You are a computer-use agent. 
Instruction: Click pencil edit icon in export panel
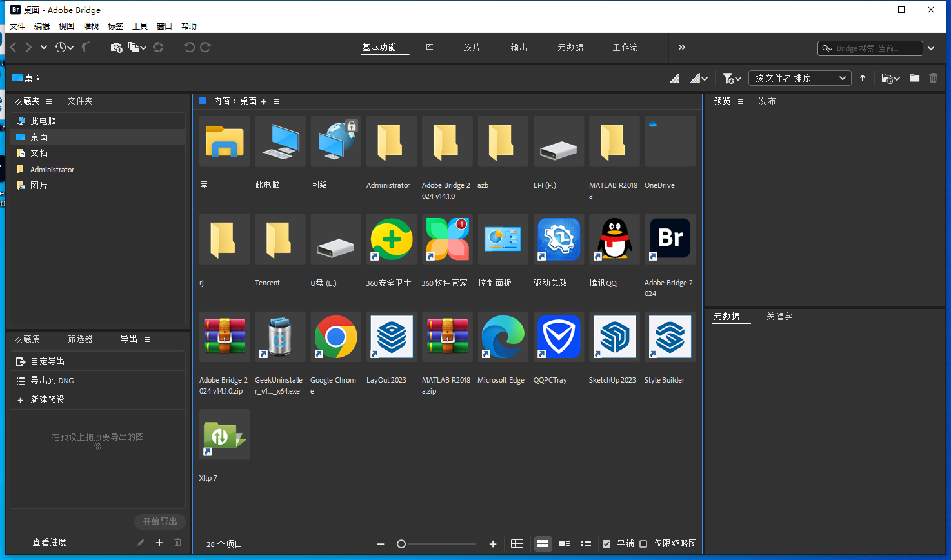141,543
